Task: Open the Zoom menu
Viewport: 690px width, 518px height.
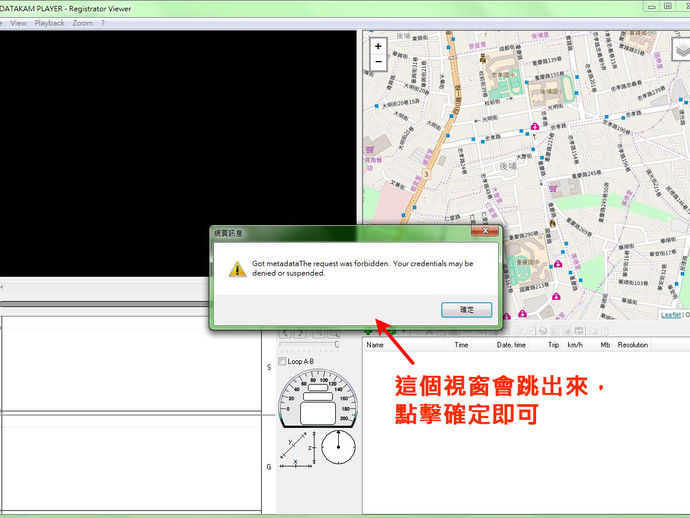Action: (x=82, y=23)
